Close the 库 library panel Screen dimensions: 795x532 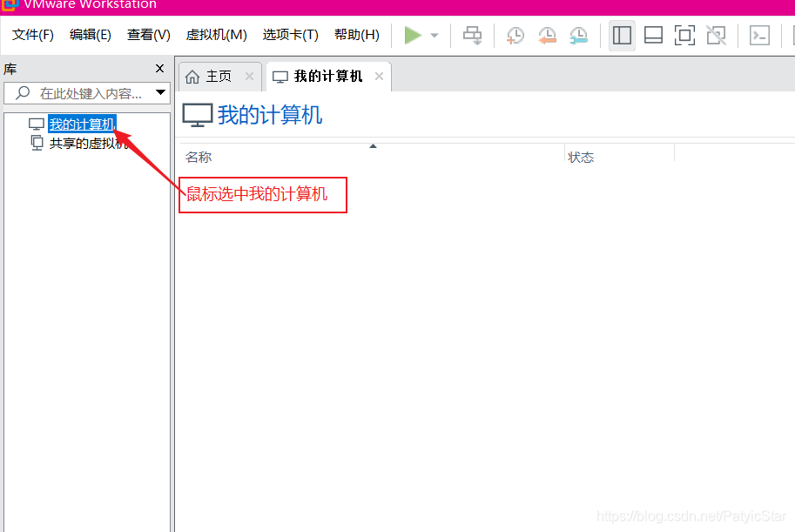tap(159, 68)
